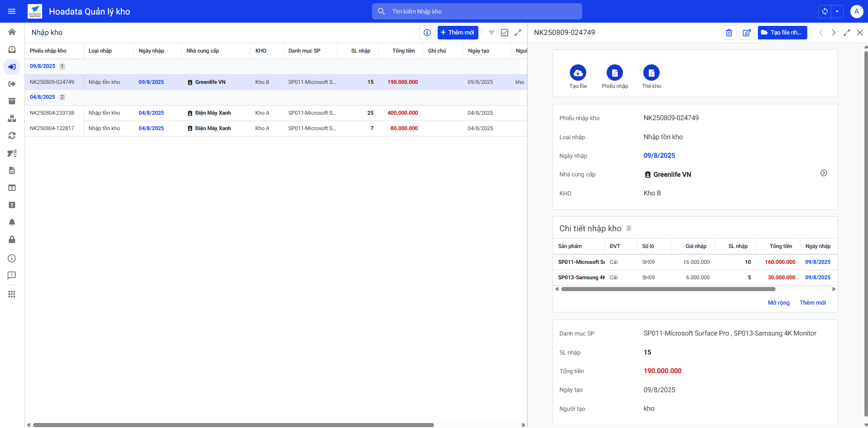Open the hamburger navigation menu
This screenshot has height=428, width=868.
point(12,11)
